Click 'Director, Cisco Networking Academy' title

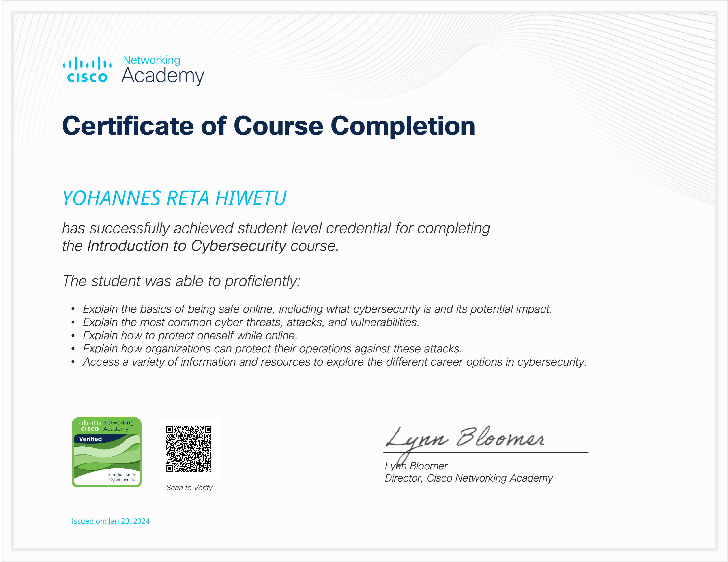point(469,478)
